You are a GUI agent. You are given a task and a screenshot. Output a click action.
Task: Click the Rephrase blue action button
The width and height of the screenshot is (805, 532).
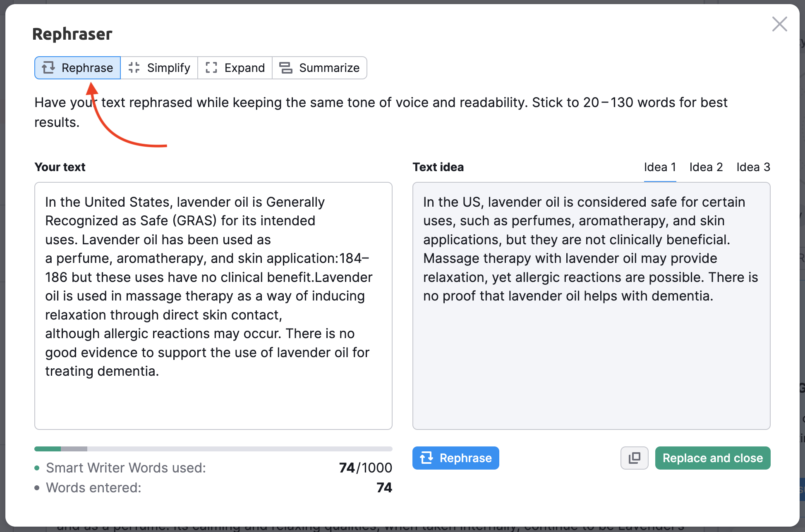(x=456, y=457)
